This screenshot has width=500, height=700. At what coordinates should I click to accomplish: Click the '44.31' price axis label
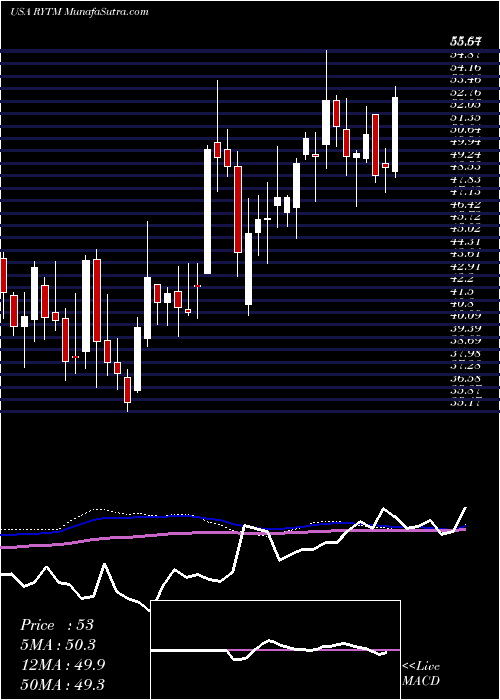pyautogui.click(x=466, y=242)
